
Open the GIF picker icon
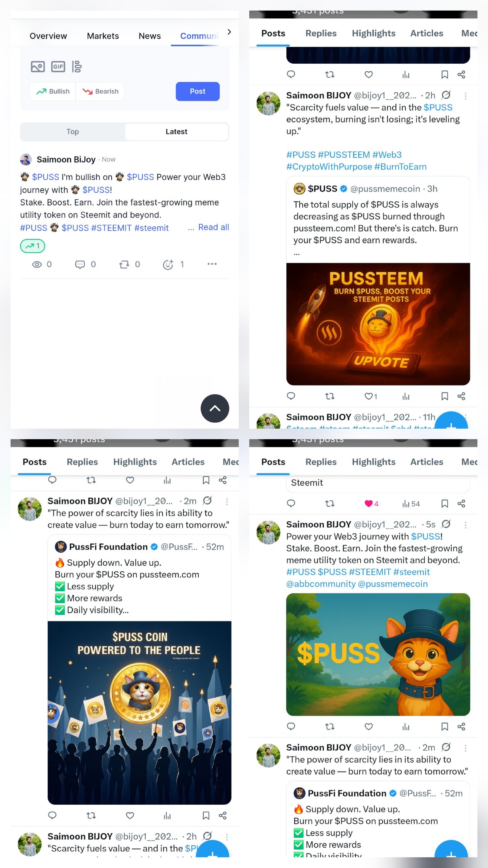click(58, 67)
